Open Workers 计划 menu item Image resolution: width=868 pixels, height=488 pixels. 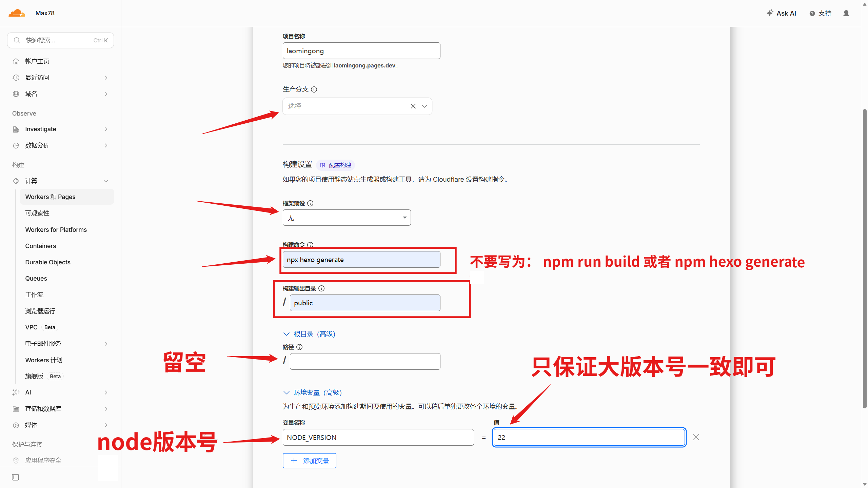coord(67,360)
